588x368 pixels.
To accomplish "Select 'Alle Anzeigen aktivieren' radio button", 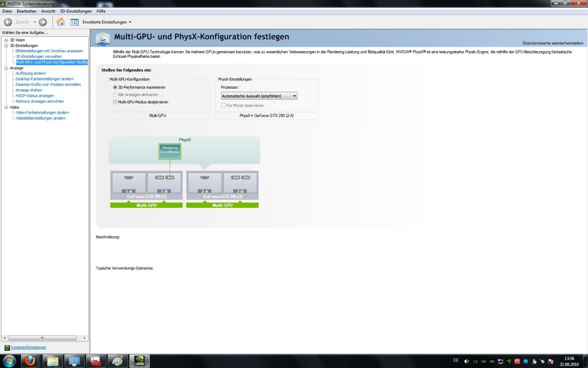I will pyautogui.click(x=115, y=95).
